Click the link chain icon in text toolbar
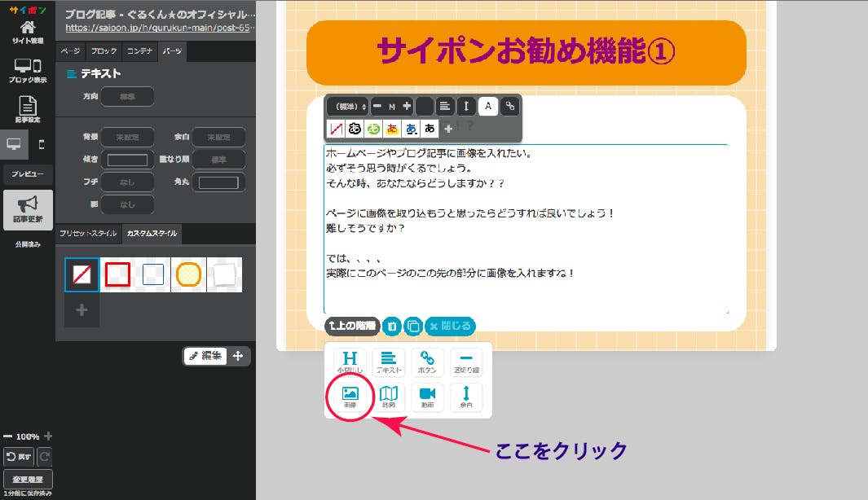This screenshot has height=500, width=868. coord(510,106)
